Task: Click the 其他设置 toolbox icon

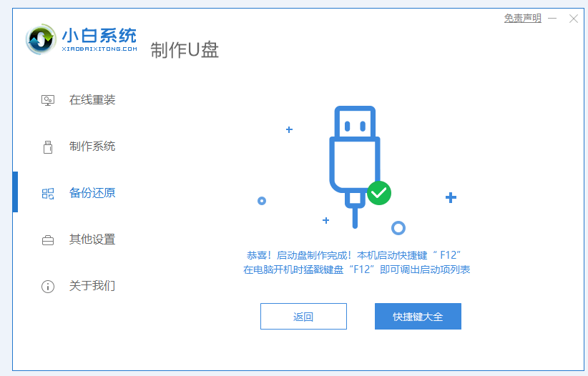Action: (48, 240)
